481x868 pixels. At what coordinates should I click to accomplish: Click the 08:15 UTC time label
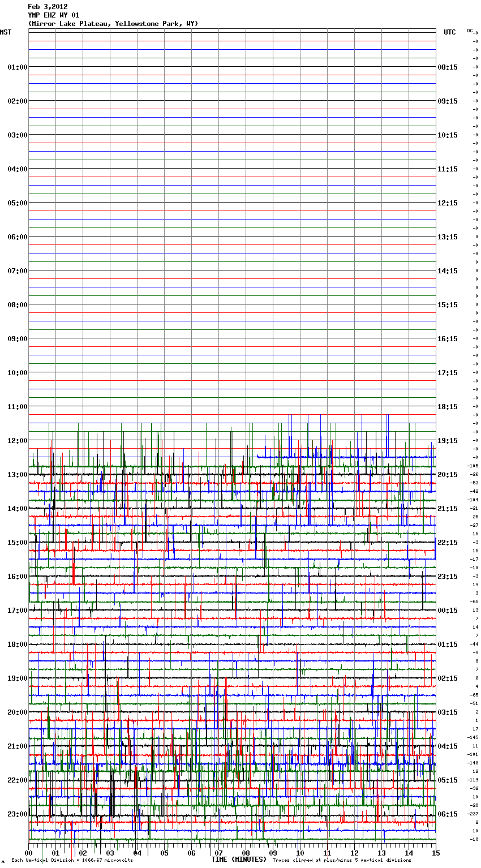(448, 67)
